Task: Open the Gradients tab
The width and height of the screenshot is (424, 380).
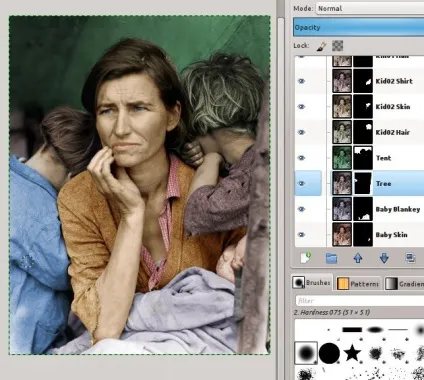Action: [404, 284]
